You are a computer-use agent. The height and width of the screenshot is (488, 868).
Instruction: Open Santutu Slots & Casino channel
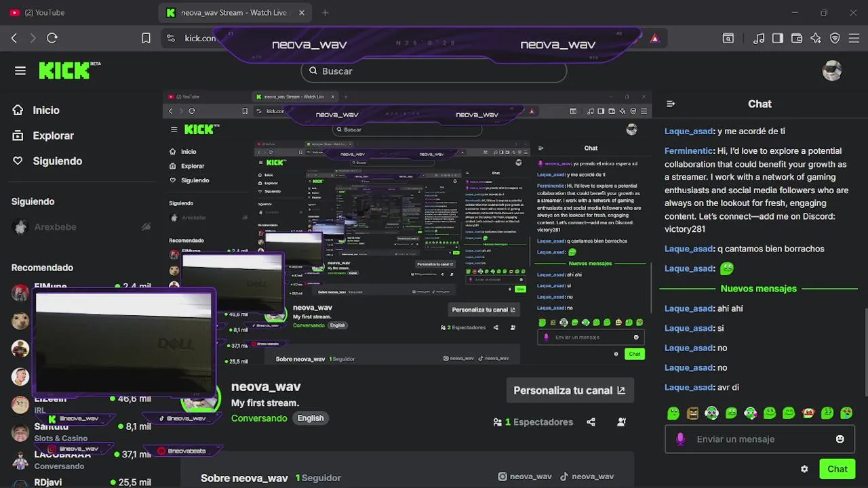81,432
